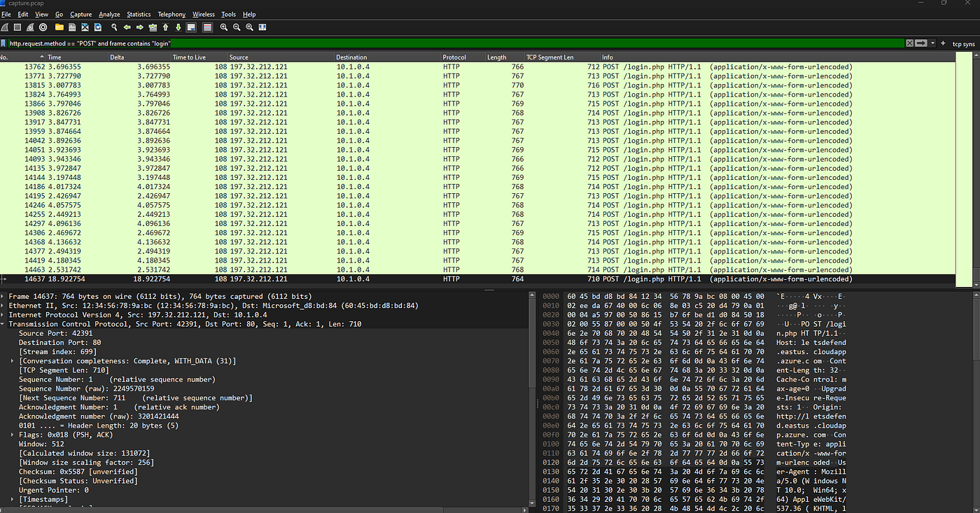The width and height of the screenshot is (980, 513).
Task: Click inside the display filter field
Action: click(455, 43)
